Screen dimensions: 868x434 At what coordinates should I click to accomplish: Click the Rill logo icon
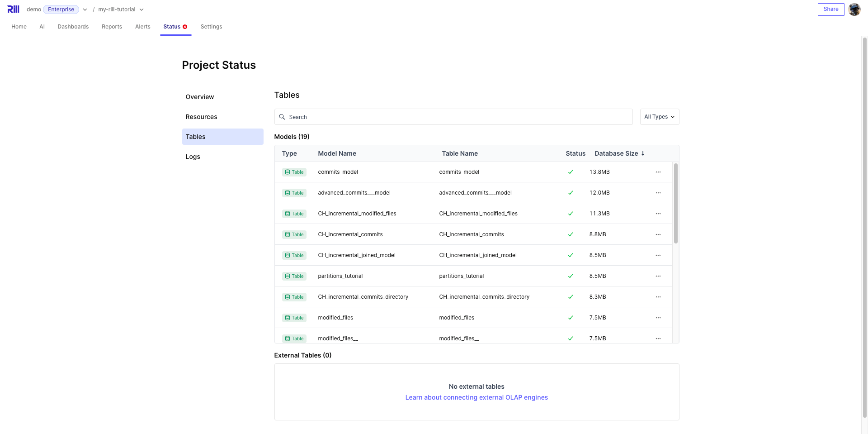tap(13, 9)
